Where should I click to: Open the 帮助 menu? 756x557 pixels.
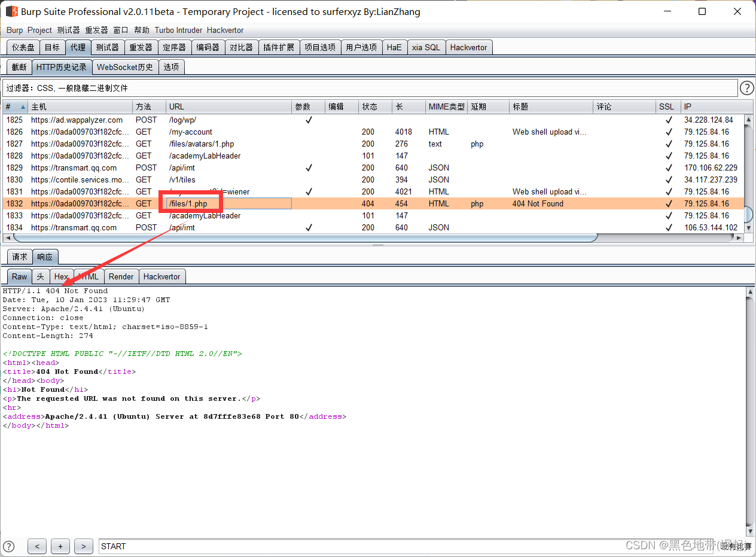coord(142,30)
